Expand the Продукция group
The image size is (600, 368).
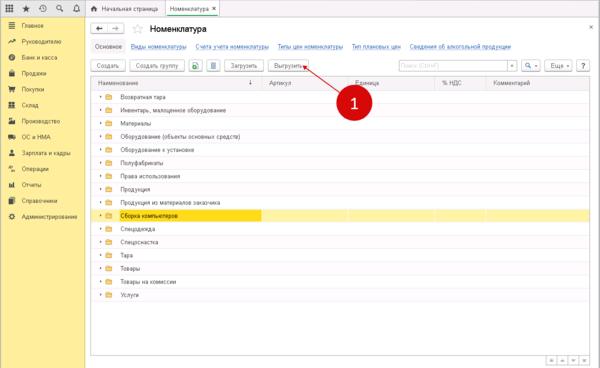101,189
